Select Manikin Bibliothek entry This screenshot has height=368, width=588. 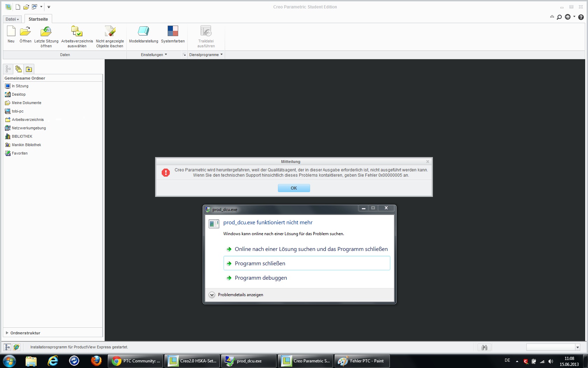pos(26,145)
